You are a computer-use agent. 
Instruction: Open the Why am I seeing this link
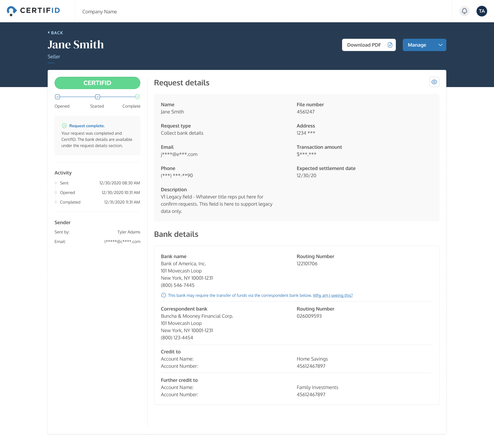tap(332, 295)
